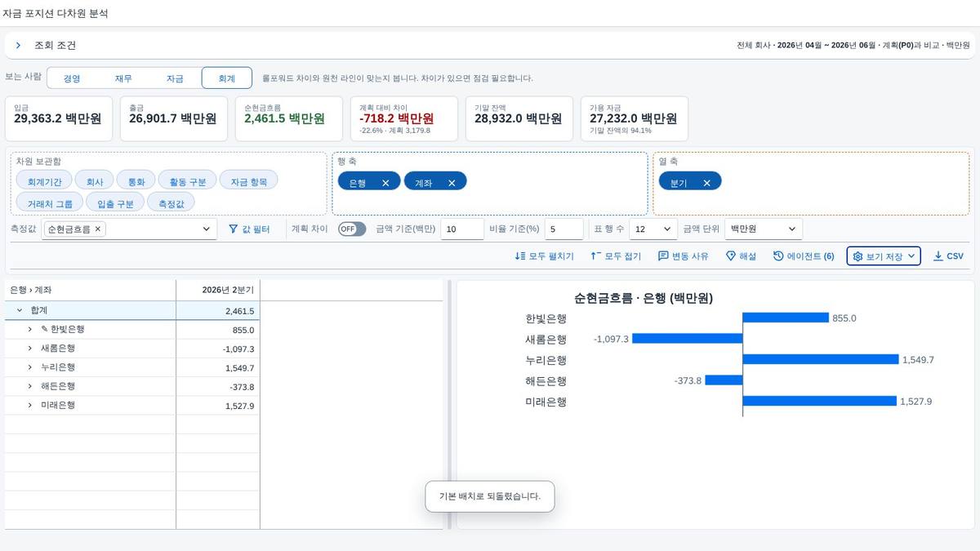980x551 pixels.
Task: Click the 순현금흐름 KPI card
Action: pyautogui.click(x=290, y=119)
